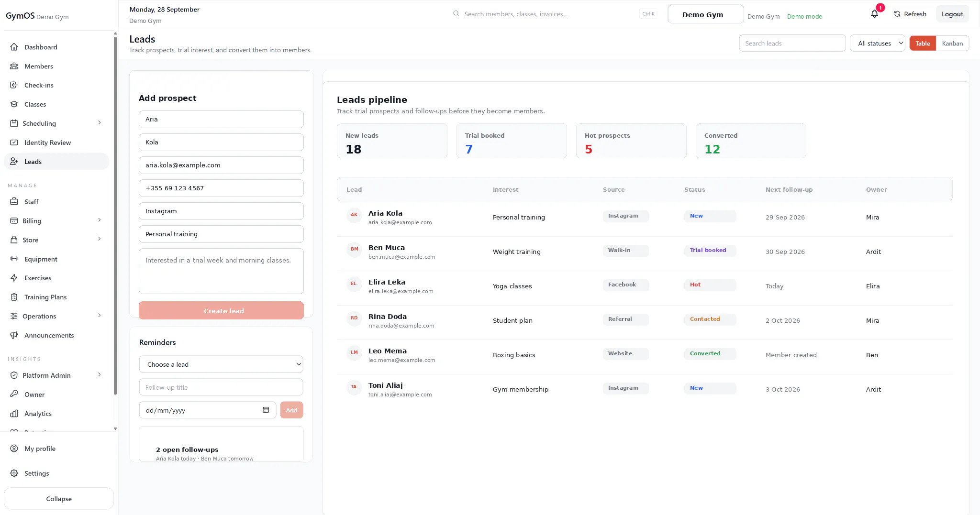This screenshot has width=980, height=515.
Task: Expand the Platform Admin submenu
Action: point(100,375)
